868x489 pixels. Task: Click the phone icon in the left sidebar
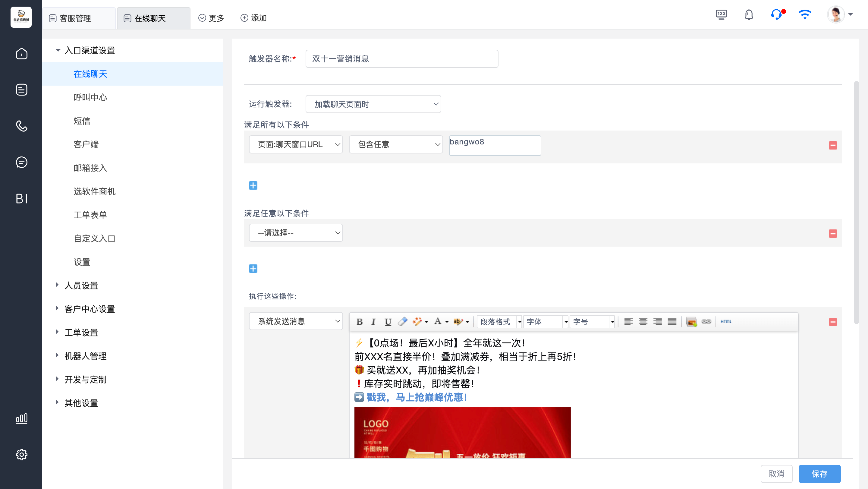[21, 126]
